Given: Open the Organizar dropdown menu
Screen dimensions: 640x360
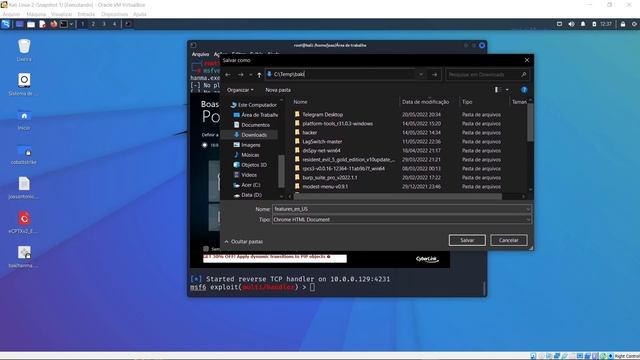Looking at the screenshot, I should point(240,90).
